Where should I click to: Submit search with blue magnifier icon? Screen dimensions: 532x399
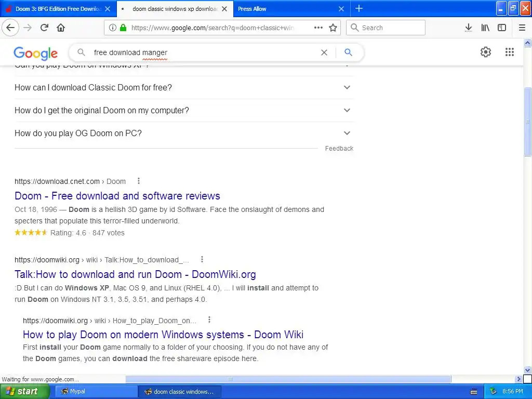tap(348, 52)
